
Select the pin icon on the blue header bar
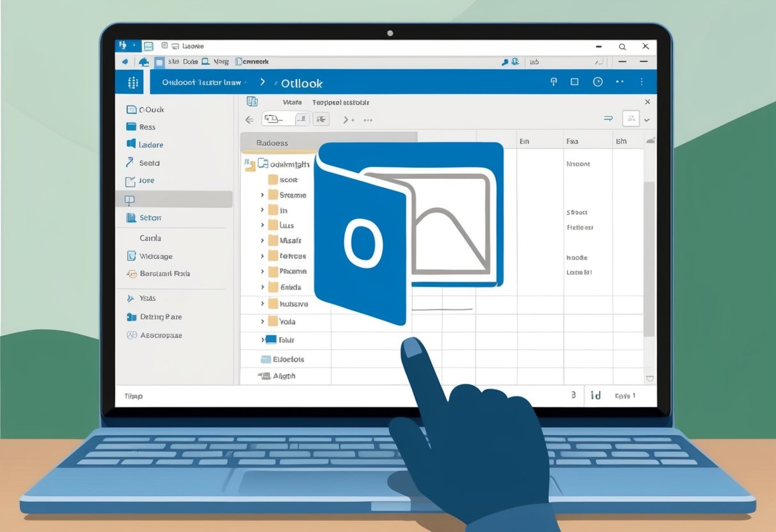tap(554, 82)
